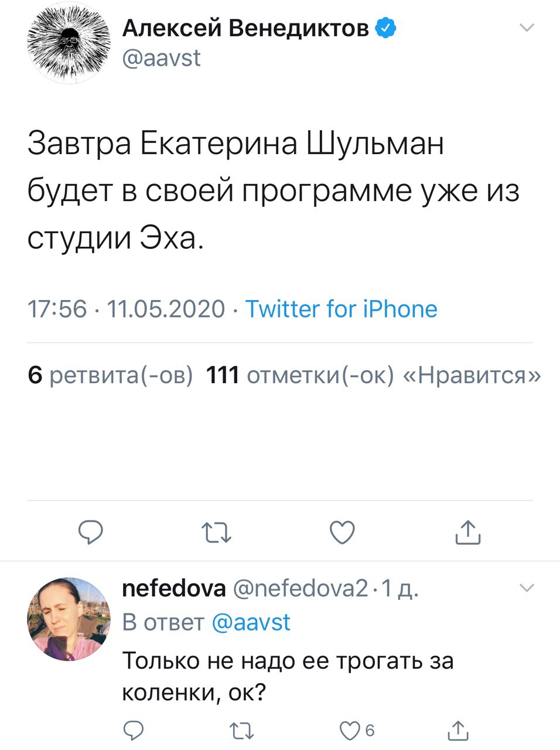Like the main tweet with heart icon

click(x=342, y=532)
